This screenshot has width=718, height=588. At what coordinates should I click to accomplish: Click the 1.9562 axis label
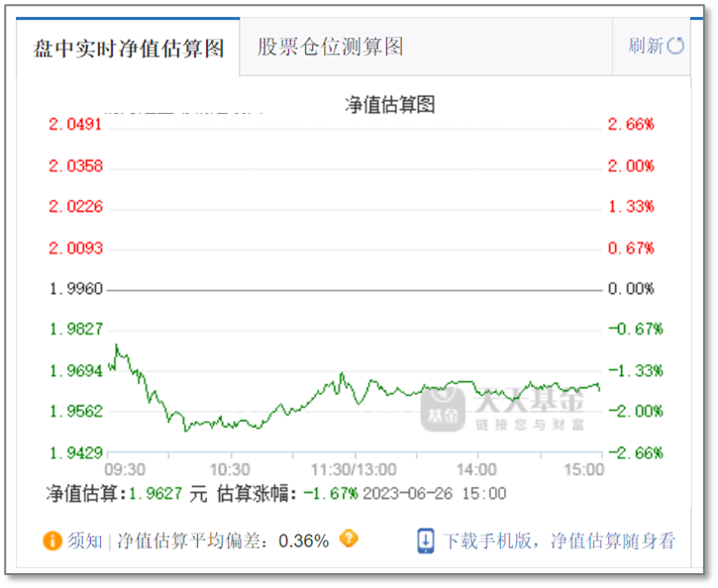click(75, 412)
